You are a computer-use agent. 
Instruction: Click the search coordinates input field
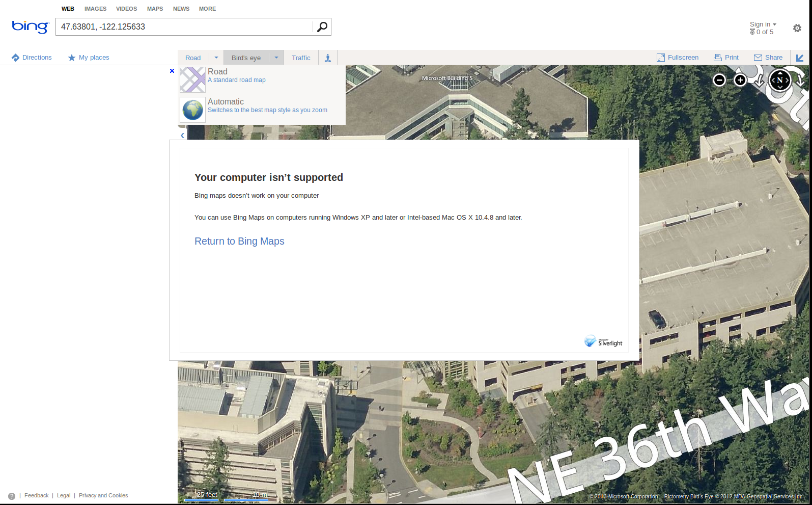(x=184, y=27)
